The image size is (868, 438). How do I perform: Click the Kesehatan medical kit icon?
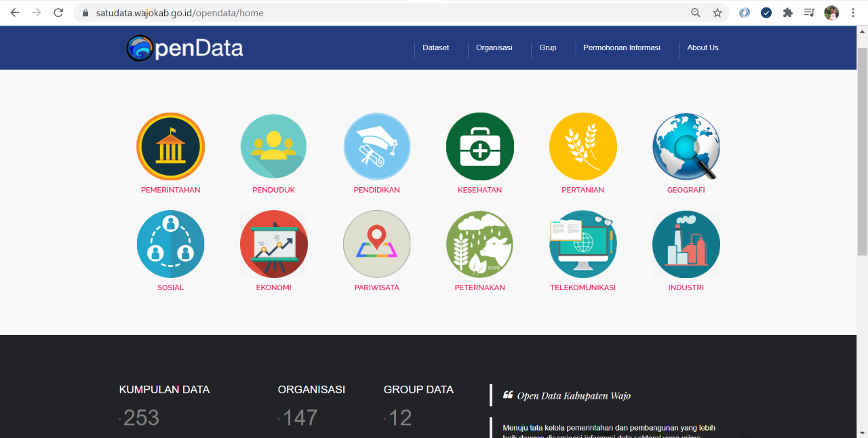tap(479, 146)
